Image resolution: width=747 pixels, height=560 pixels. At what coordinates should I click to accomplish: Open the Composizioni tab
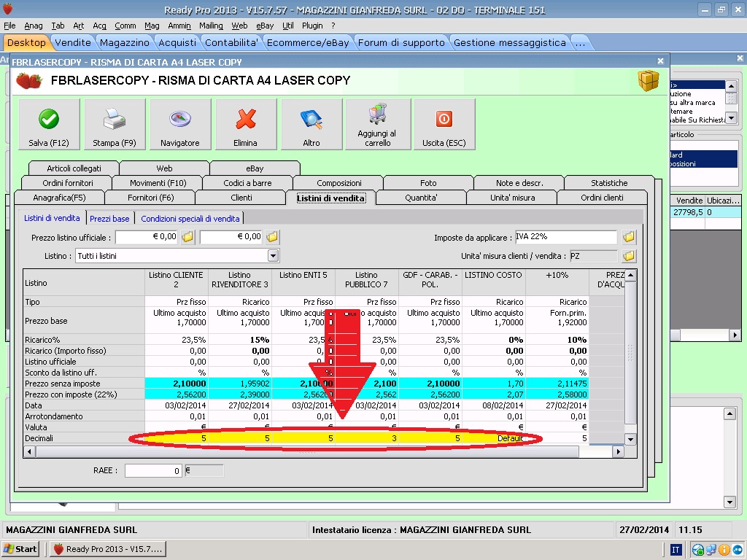(338, 183)
